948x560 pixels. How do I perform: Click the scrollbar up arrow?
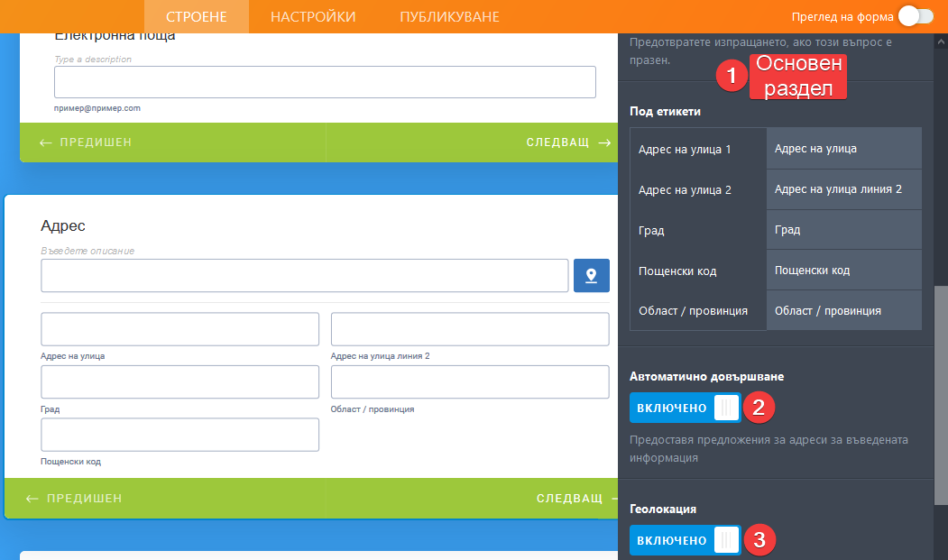click(x=941, y=41)
